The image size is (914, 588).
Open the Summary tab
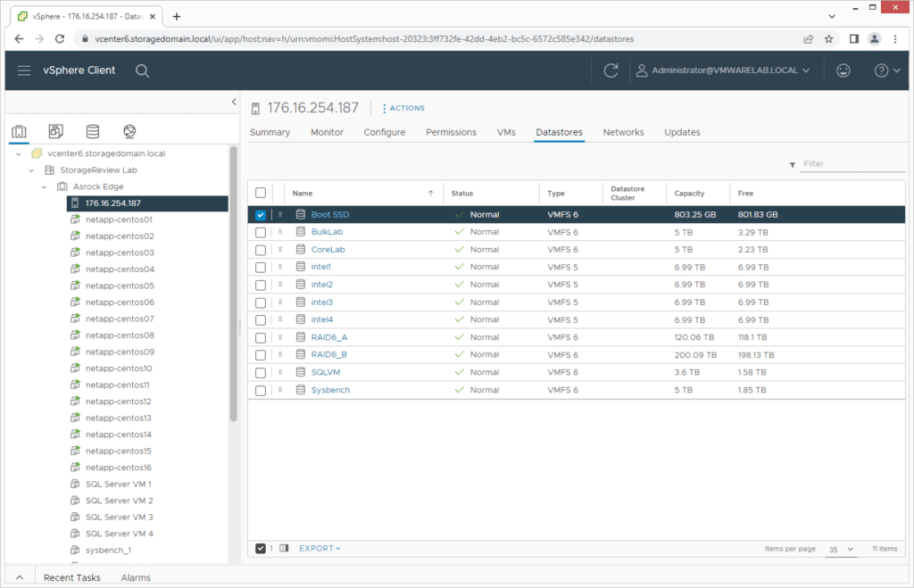pyautogui.click(x=270, y=132)
